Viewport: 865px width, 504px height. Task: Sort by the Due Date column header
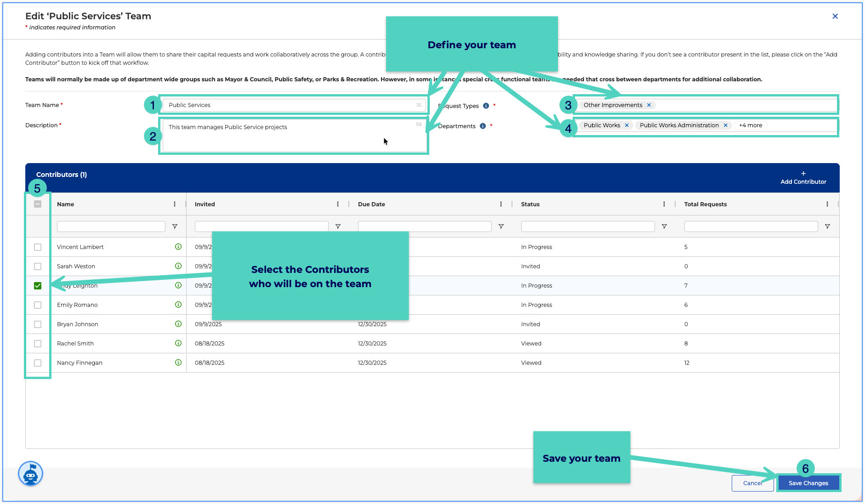click(371, 204)
